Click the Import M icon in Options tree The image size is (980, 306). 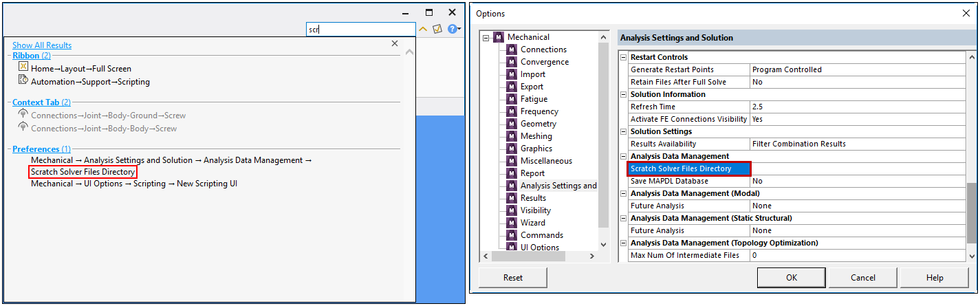pyautogui.click(x=512, y=74)
